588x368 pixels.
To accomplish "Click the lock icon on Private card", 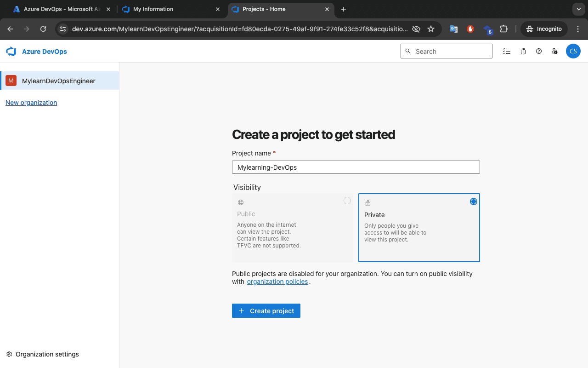I will tap(367, 203).
